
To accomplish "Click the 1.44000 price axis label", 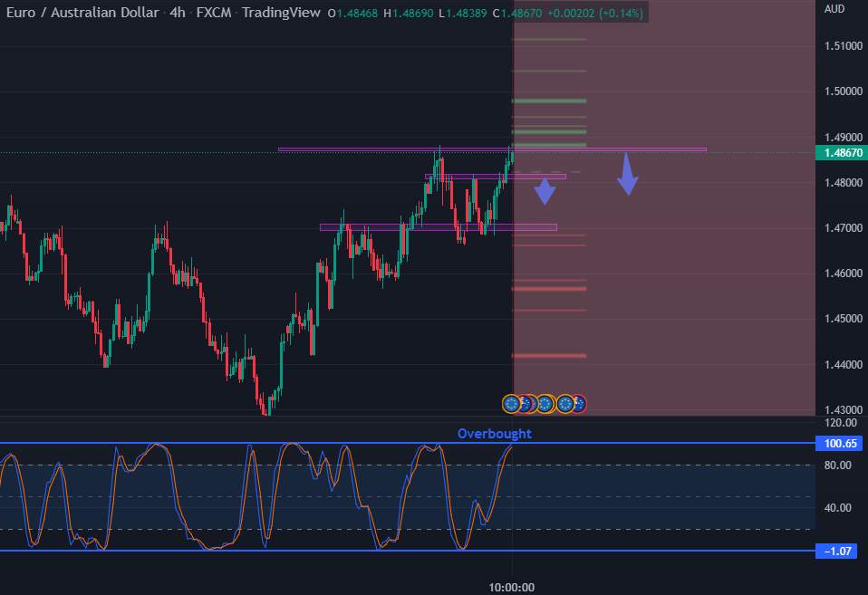I will tap(844, 365).
